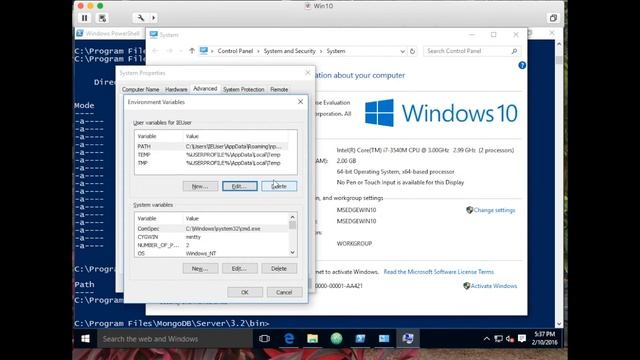Open the network icon in system tray

click(498, 339)
